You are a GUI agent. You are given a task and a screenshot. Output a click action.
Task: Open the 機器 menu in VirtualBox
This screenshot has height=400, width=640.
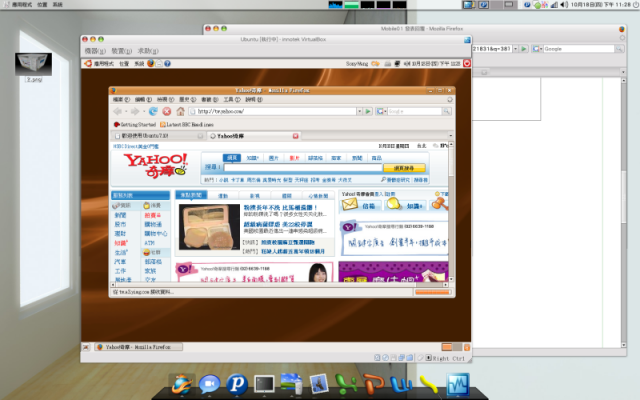95,51
